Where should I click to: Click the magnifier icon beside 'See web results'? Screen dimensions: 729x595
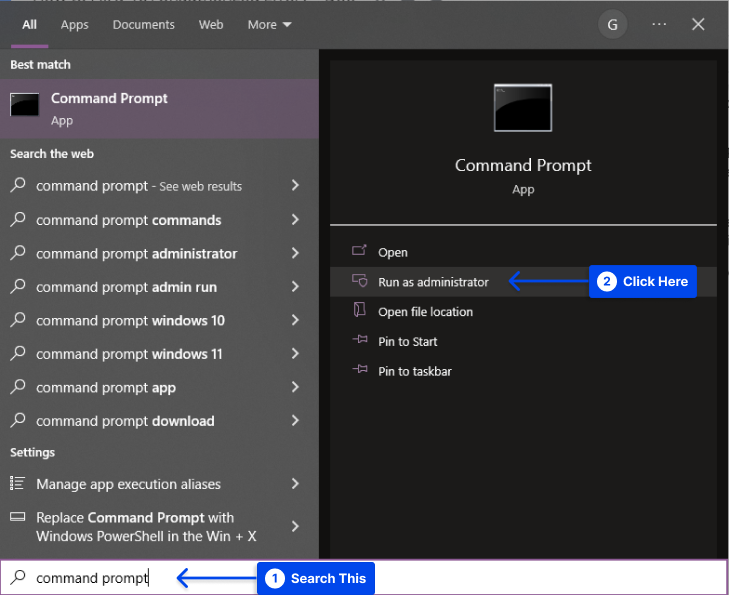coord(18,185)
